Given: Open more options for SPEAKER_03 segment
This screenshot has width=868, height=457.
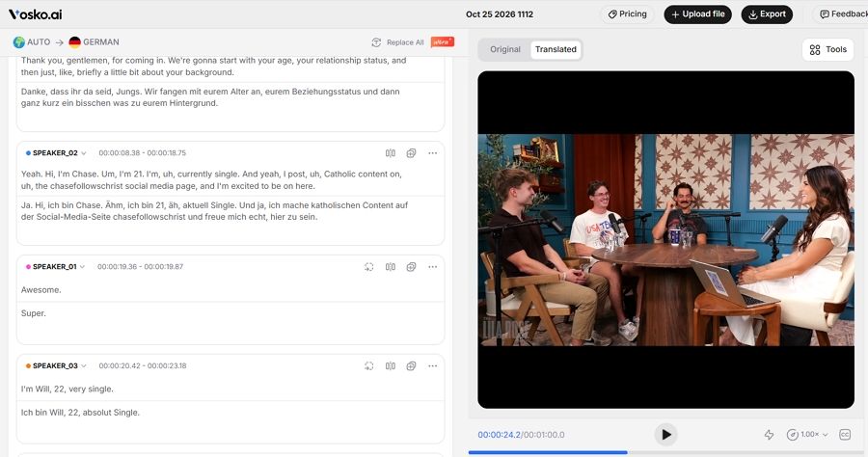Looking at the screenshot, I should [432, 365].
